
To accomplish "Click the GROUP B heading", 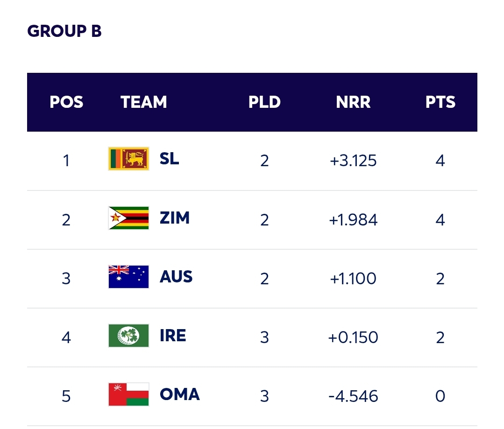I will coord(64,31).
